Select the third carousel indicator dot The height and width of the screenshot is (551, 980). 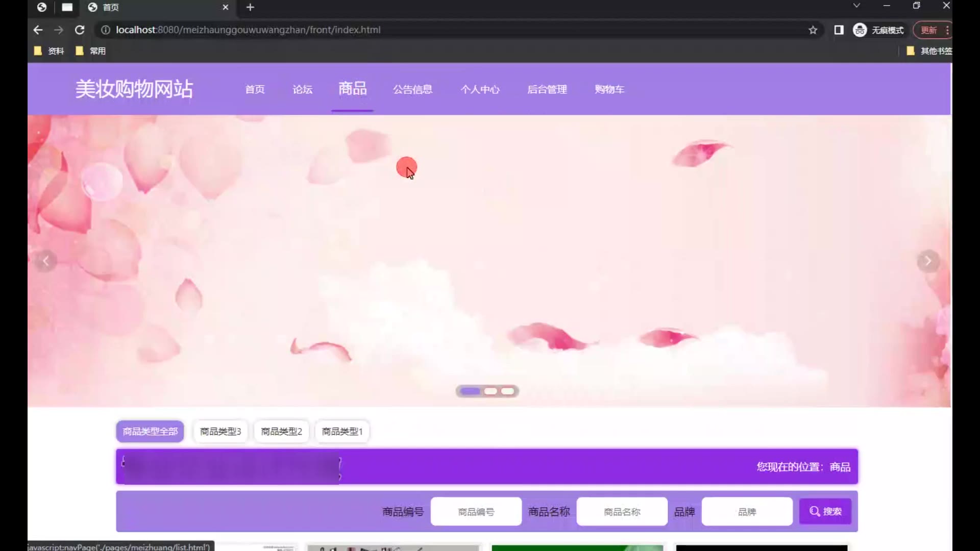pos(507,391)
